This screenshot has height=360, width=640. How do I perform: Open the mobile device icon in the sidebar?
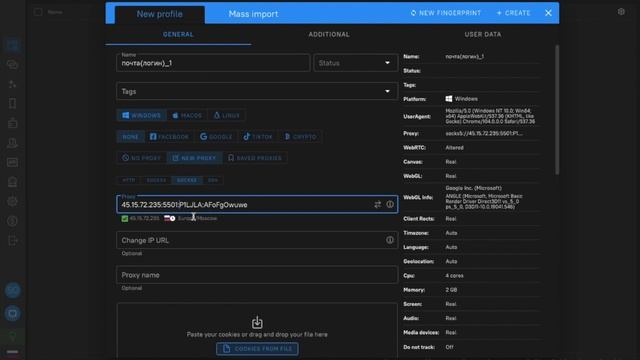[x=13, y=104]
